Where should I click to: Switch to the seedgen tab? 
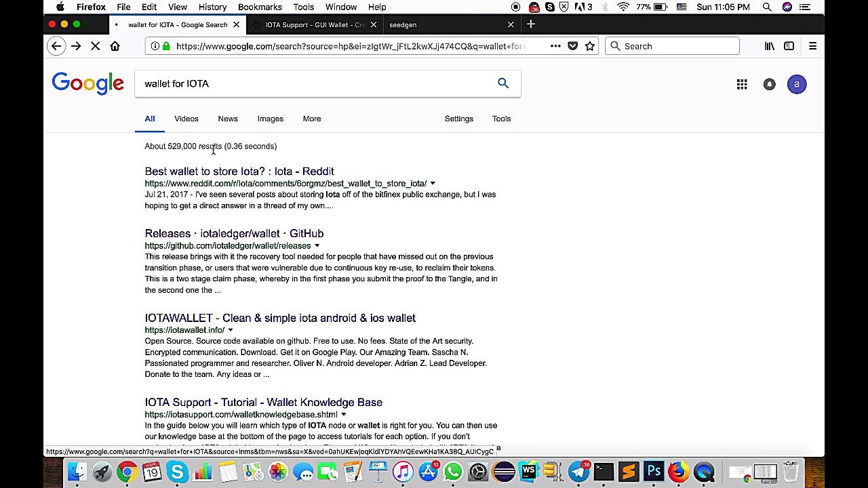click(x=450, y=24)
